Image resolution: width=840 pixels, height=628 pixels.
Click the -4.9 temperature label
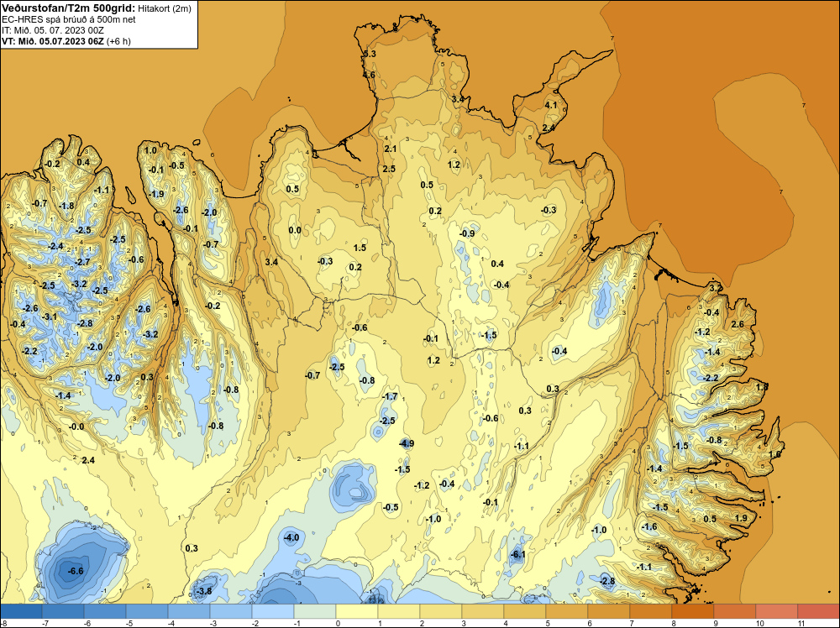[x=407, y=443]
